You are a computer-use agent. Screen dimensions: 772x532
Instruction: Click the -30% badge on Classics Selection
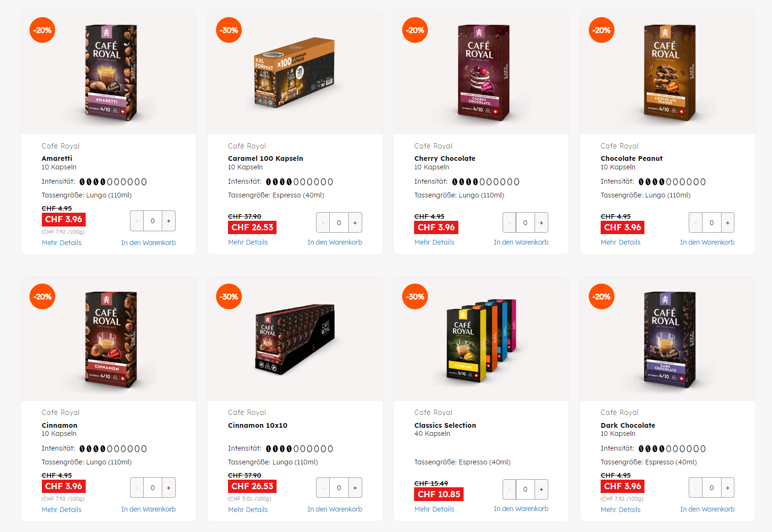tap(415, 296)
